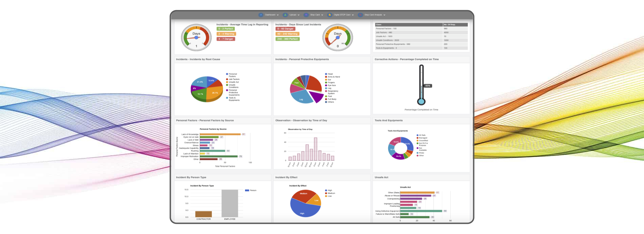Click the Days Since Last Incidents gauge showing 0
Image resolution: width=644 pixels, height=234 pixels.
click(338, 37)
